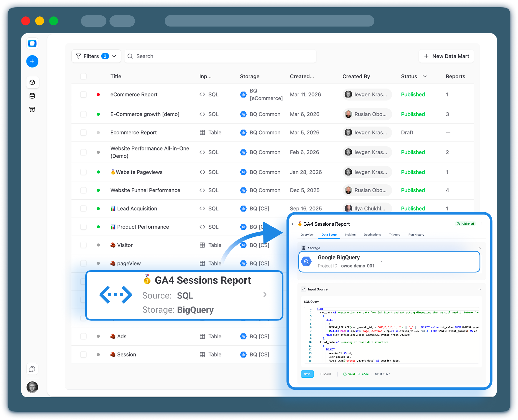
Task: Toggle the select-all checkbox in table header
Action: tap(83, 76)
